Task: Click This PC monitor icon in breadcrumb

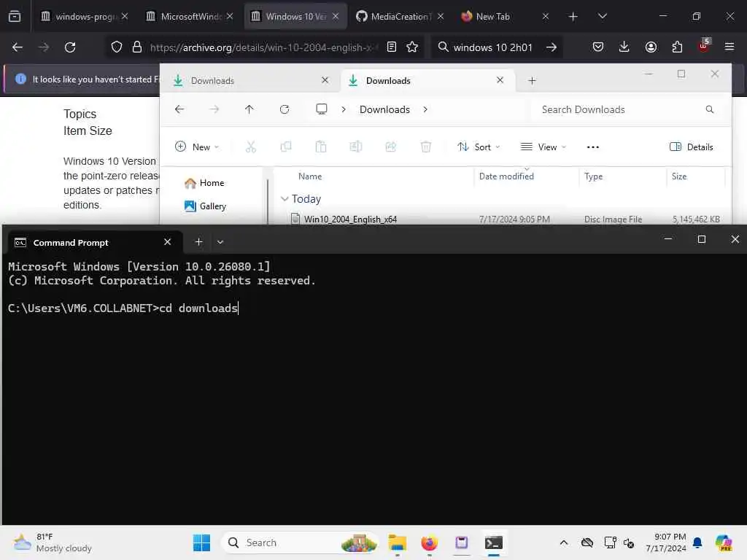Action: point(322,109)
